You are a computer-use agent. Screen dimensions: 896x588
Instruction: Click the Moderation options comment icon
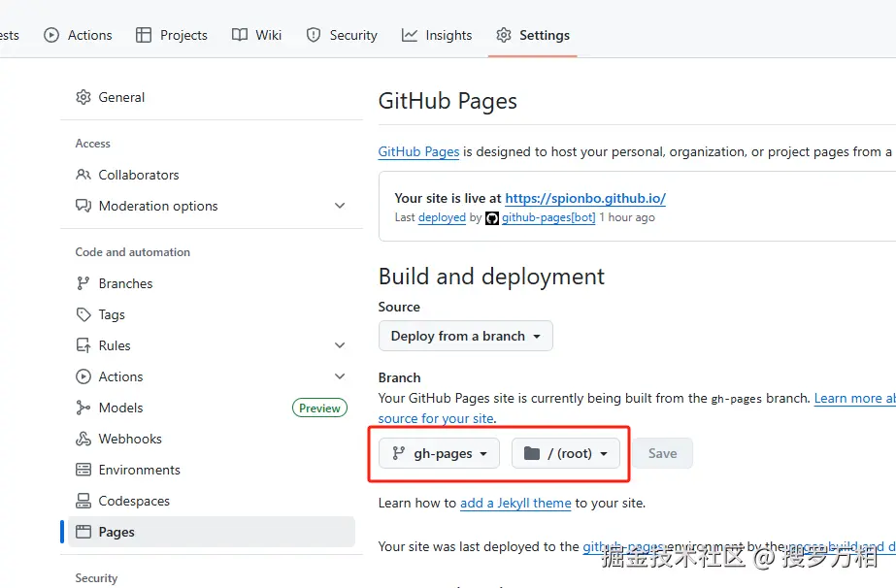pyautogui.click(x=83, y=205)
